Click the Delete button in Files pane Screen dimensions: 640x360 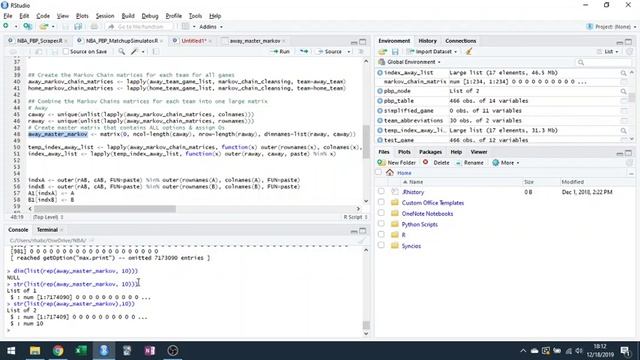(x=436, y=162)
